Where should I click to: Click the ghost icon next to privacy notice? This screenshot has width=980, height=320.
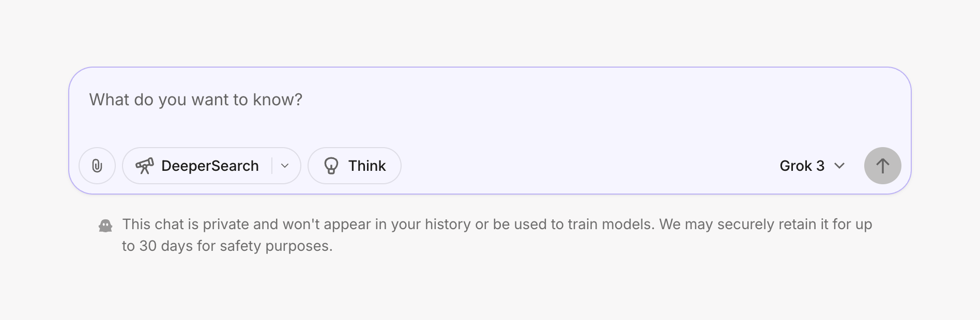pyautogui.click(x=105, y=225)
